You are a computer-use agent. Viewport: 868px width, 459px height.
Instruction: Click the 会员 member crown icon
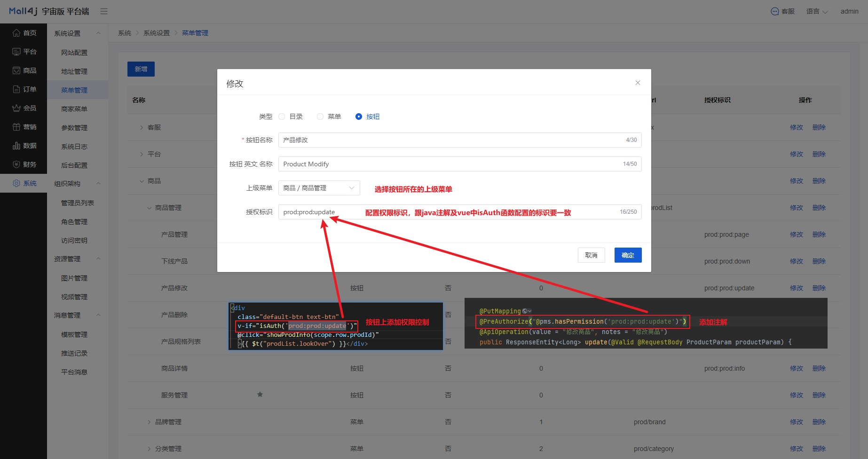[x=16, y=108]
